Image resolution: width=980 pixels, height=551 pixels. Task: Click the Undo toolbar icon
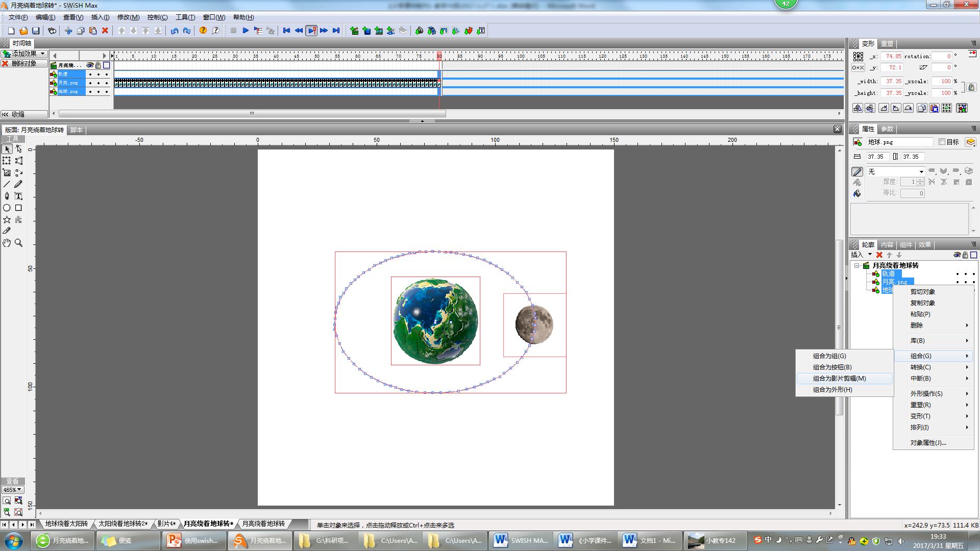175,31
